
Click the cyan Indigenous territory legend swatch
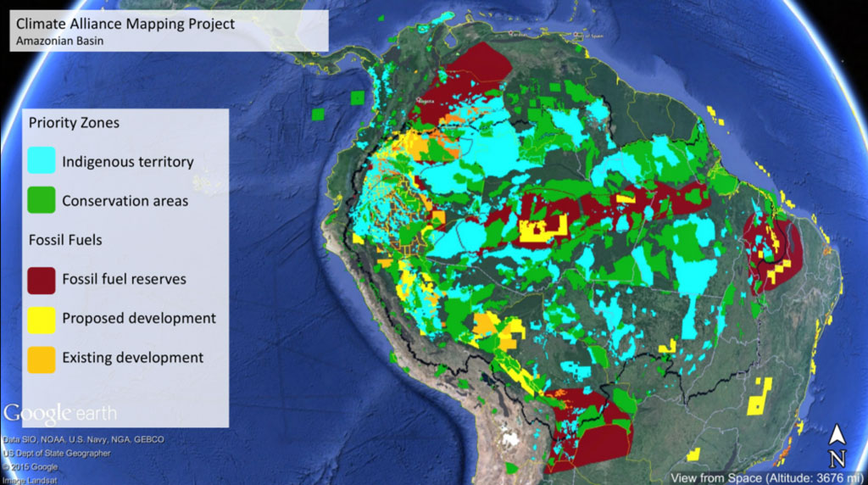point(42,160)
